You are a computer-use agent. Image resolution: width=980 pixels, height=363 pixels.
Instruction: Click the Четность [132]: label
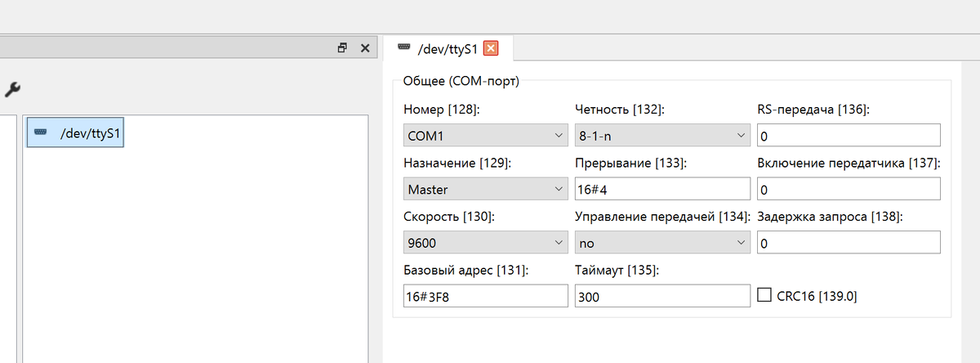click(619, 110)
